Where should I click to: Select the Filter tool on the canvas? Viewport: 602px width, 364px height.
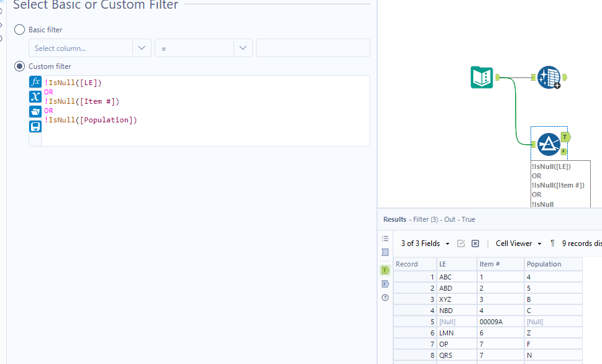pyautogui.click(x=549, y=144)
